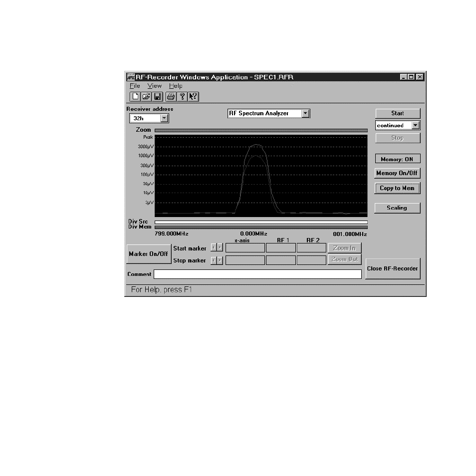
Task: Minimize the RF-Recorder window
Action: tap(404, 77)
